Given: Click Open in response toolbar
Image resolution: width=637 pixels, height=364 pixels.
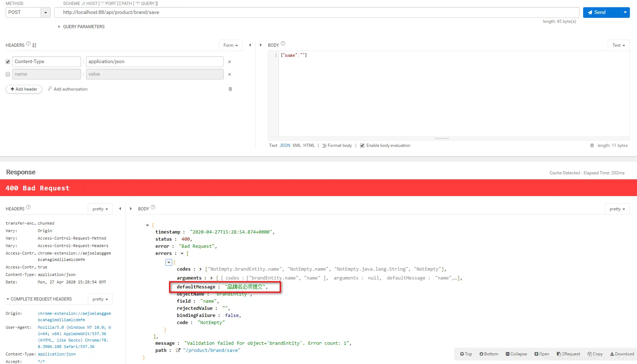Looking at the screenshot, I should (542, 354).
